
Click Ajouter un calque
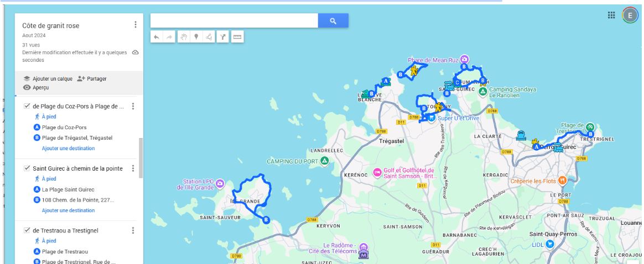tap(48, 79)
